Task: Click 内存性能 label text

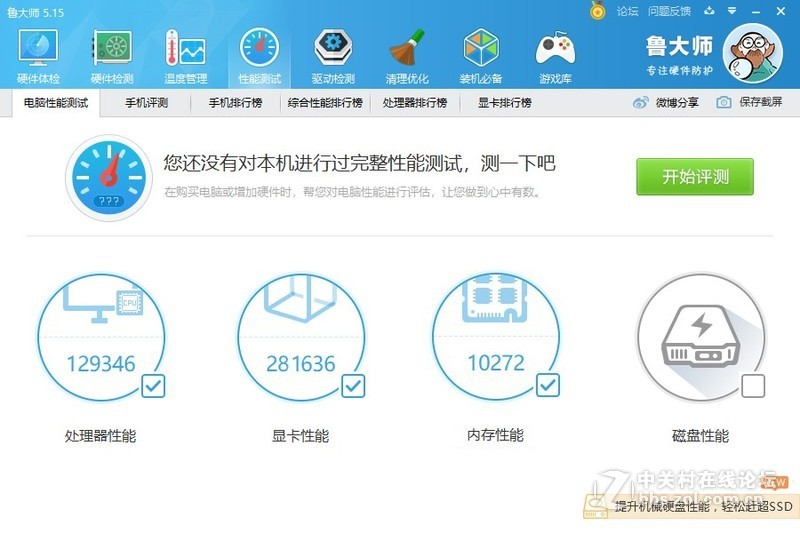Action: pyautogui.click(x=495, y=435)
